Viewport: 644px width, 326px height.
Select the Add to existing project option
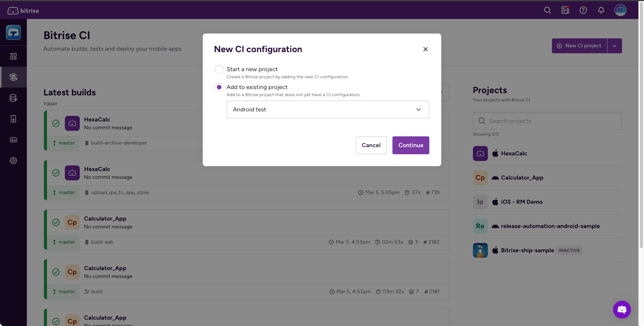tap(219, 87)
